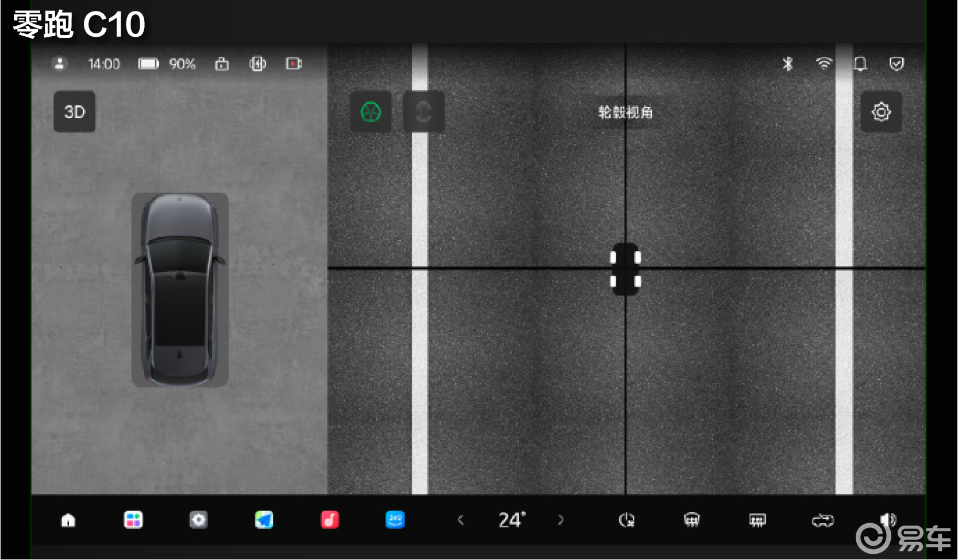The height and width of the screenshot is (560, 958).
Task: Open camera view settings gear
Action: click(881, 112)
